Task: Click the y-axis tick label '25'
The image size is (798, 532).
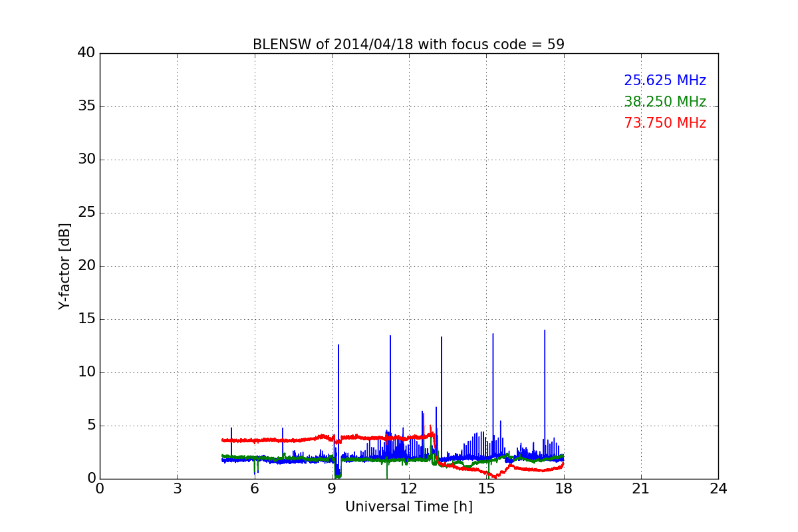Action: pos(86,213)
